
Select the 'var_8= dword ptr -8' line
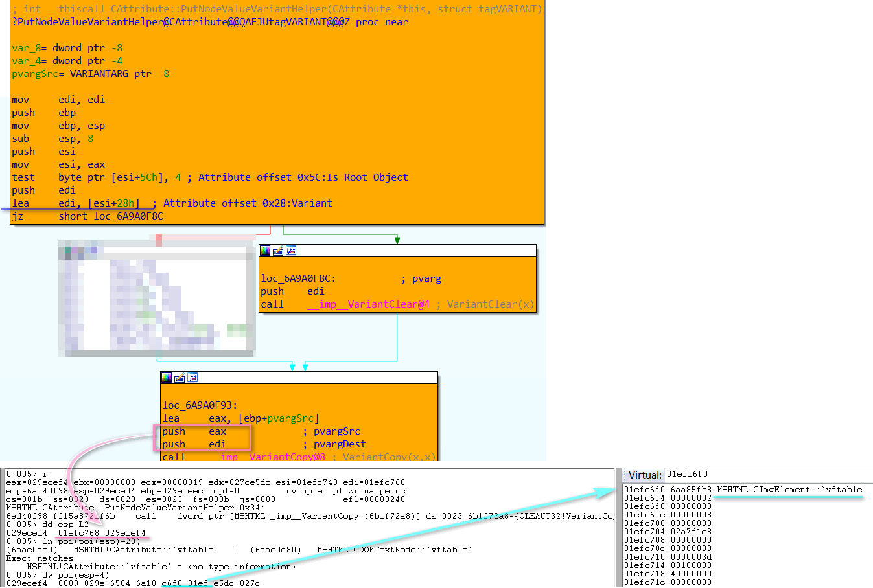click(67, 48)
